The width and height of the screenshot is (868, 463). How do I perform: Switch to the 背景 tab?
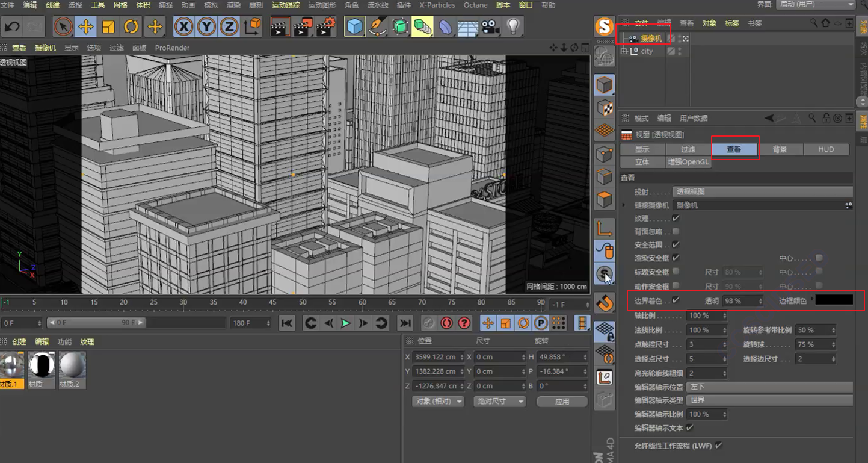[780, 149]
